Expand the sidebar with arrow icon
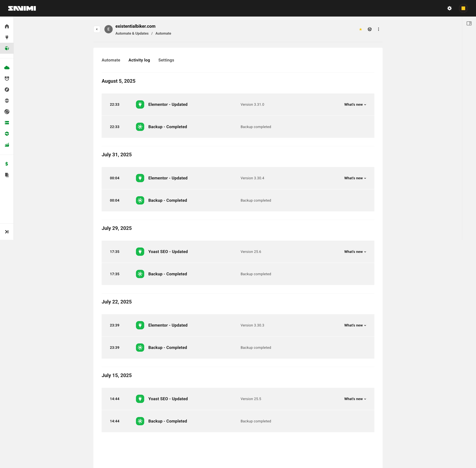The width and height of the screenshot is (476, 468). tap(7, 232)
